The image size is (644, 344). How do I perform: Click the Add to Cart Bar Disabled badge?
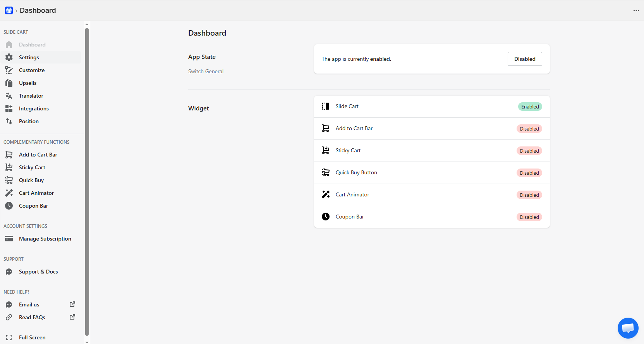click(x=529, y=129)
